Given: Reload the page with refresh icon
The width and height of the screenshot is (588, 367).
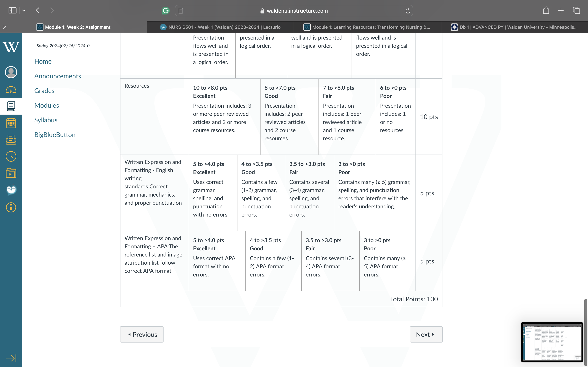Looking at the screenshot, I should [408, 11].
